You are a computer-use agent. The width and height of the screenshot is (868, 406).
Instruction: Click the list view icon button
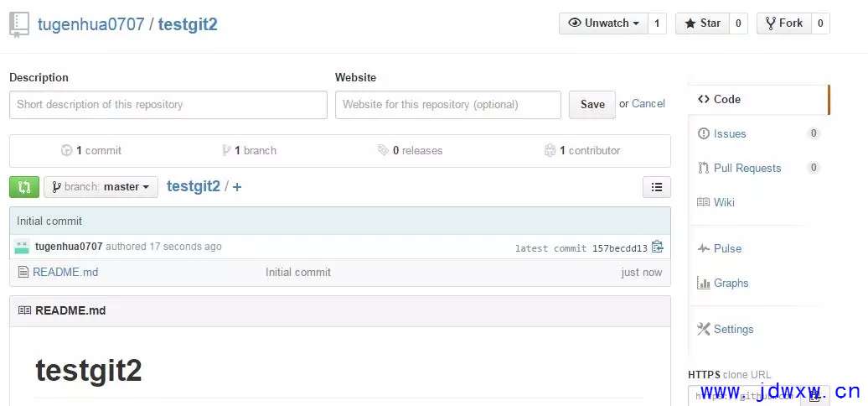(657, 187)
